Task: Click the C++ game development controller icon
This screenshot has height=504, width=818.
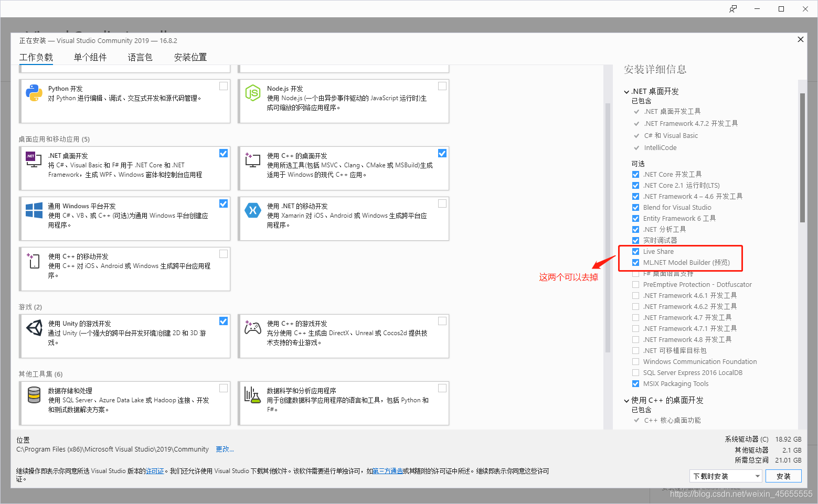Action: pos(253,328)
